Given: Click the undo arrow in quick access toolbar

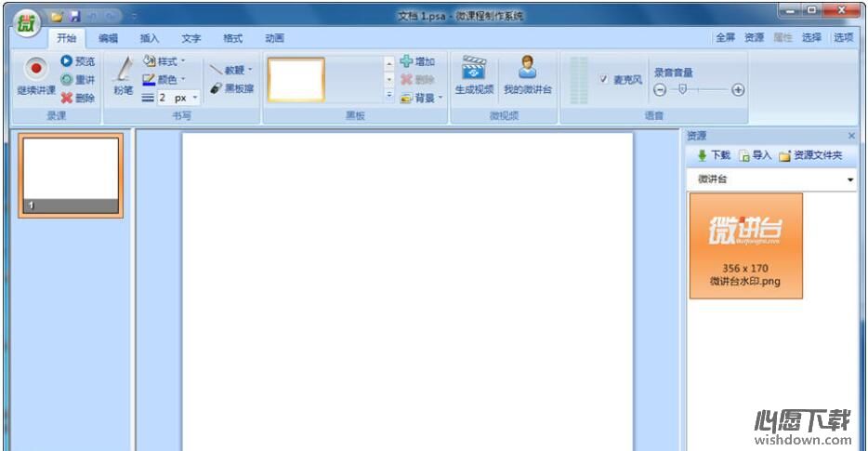Looking at the screenshot, I should coord(92,17).
